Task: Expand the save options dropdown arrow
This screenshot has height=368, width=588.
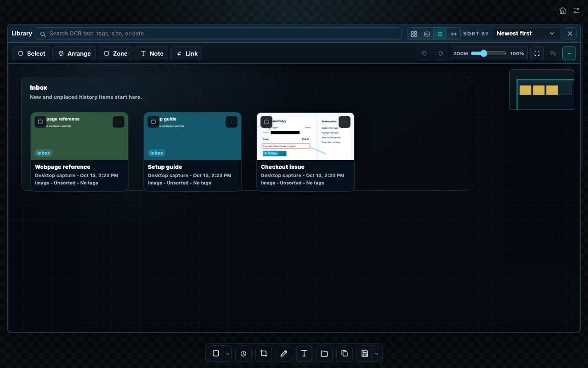Action: pyautogui.click(x=377, y=353)
